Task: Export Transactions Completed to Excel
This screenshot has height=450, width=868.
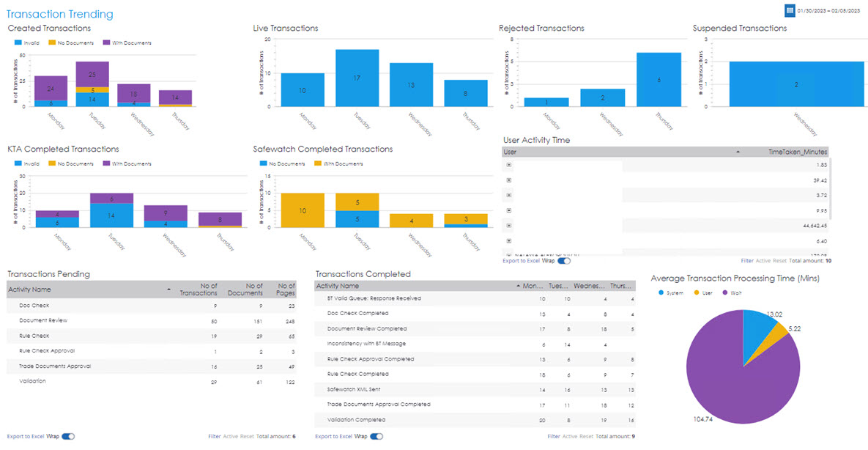Action: click(x=333, y=436)
